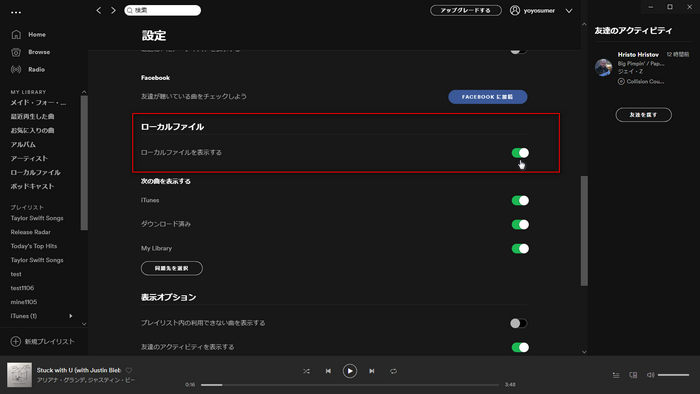Click the settings page scrollbar thumb
Viewport: 700px width, 394px height.
584,231
